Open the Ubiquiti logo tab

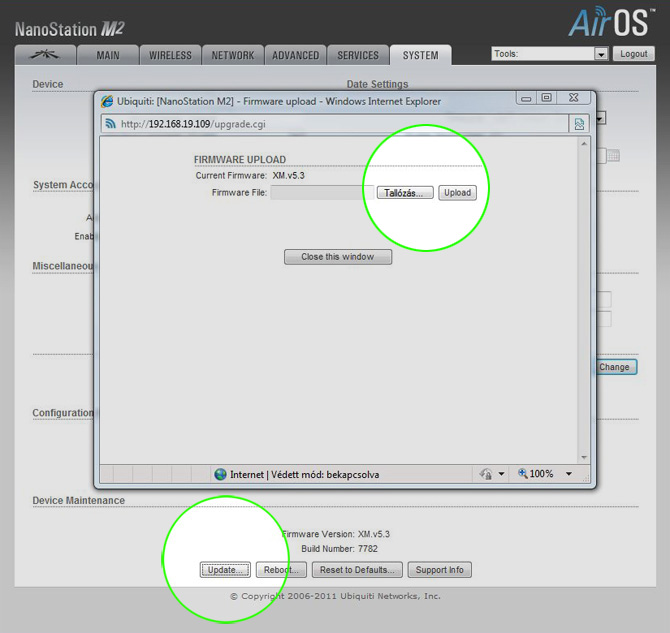tap(45, 55)
